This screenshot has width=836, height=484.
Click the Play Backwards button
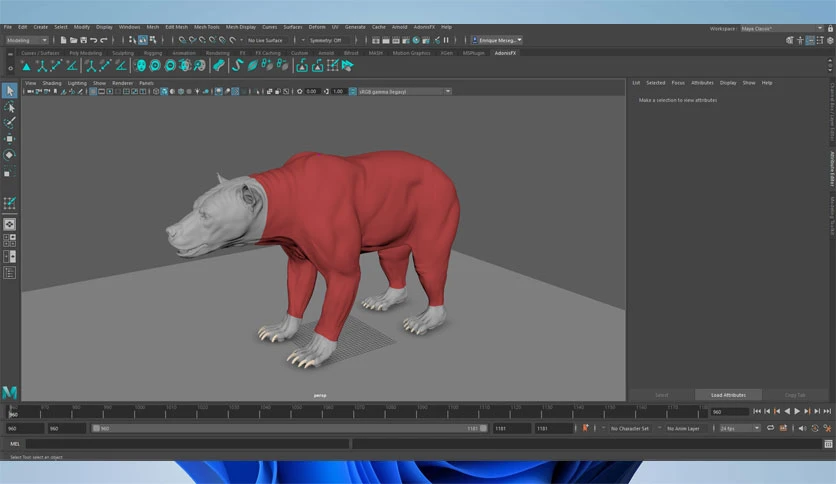coord(787,412)
